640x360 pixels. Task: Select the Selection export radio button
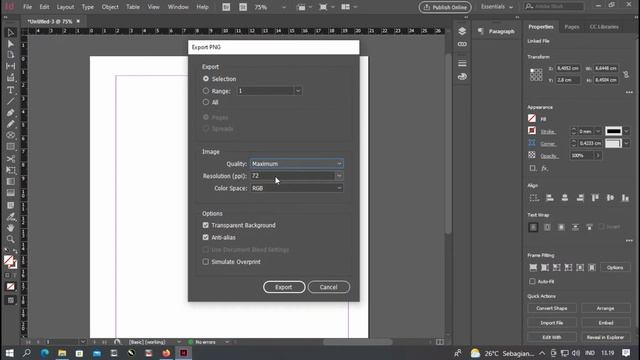tap(206, 79)
